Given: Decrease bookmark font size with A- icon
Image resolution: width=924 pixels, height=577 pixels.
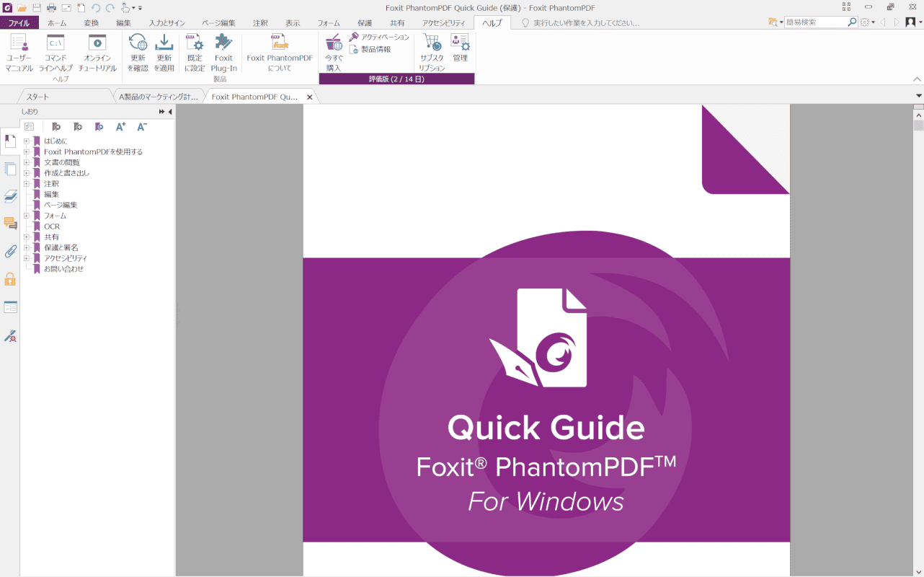Looking at the screenshot, I should pyautogui.click(x=142, y=126).
